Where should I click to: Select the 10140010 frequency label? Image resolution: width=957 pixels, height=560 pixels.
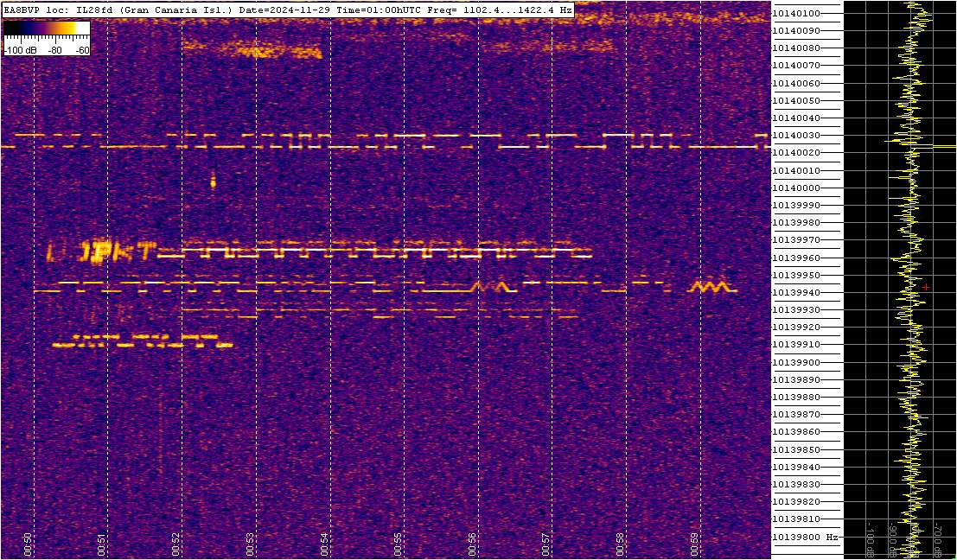point(794,170)
